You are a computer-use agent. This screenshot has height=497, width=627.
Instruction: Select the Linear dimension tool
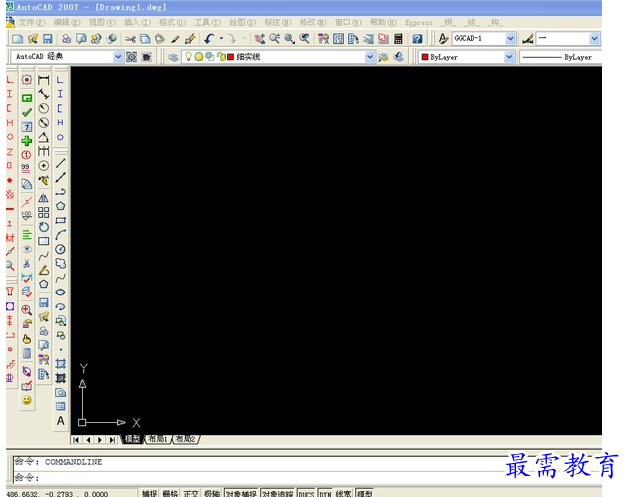pos(44,80)
